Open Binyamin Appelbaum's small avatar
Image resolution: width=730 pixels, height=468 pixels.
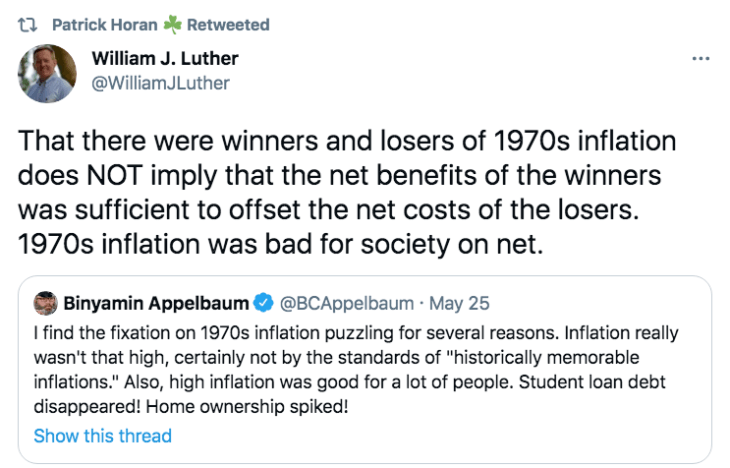click(x=44, y=301)
